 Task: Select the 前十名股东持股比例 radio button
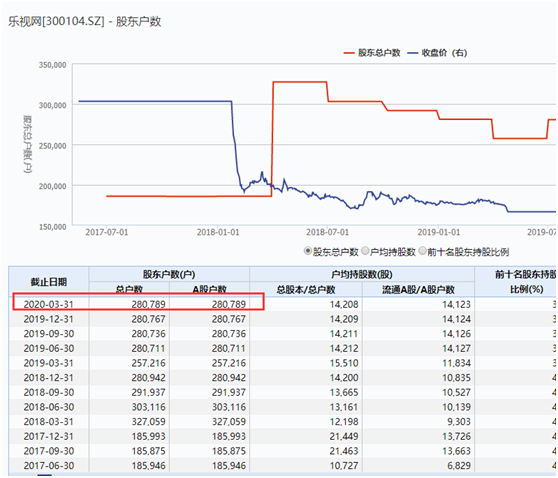[x=422, y=251]
